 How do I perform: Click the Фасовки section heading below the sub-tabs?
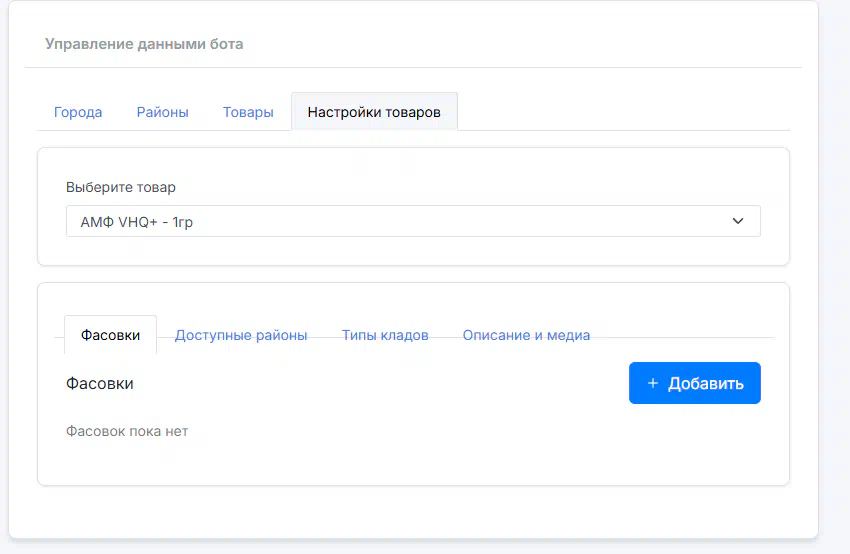coord(100,383)
